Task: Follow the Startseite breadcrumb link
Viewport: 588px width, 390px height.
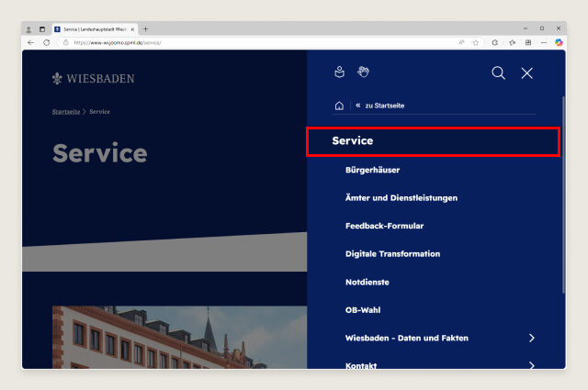Action: 66,112
